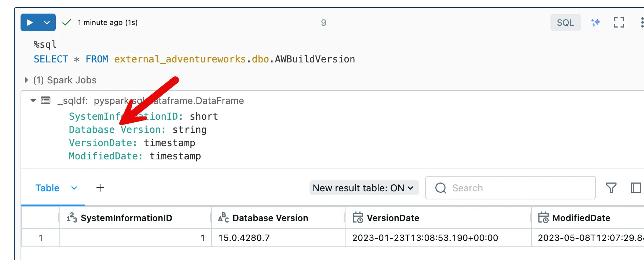
Task: Click the Database Version column header
Action: pos(270,218)
